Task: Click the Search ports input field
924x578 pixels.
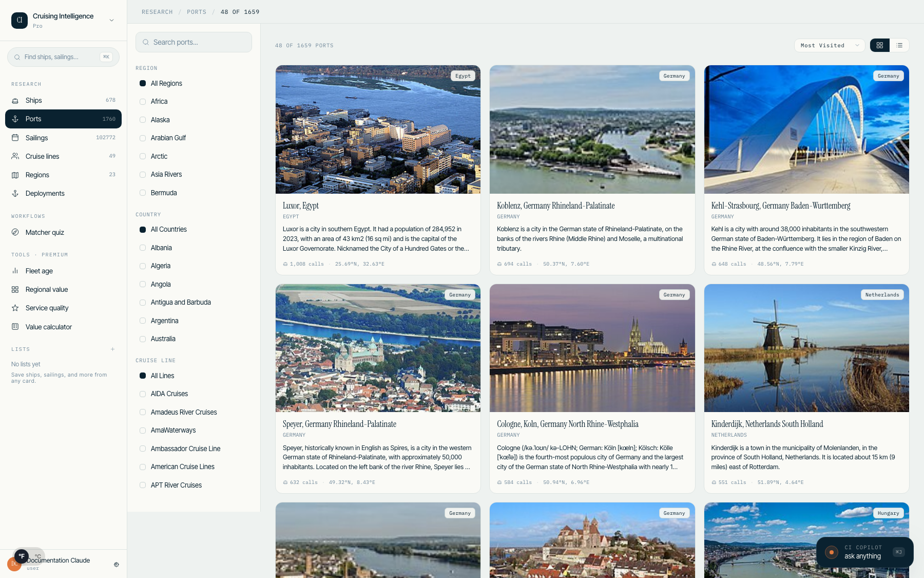Action: (194, 42)
